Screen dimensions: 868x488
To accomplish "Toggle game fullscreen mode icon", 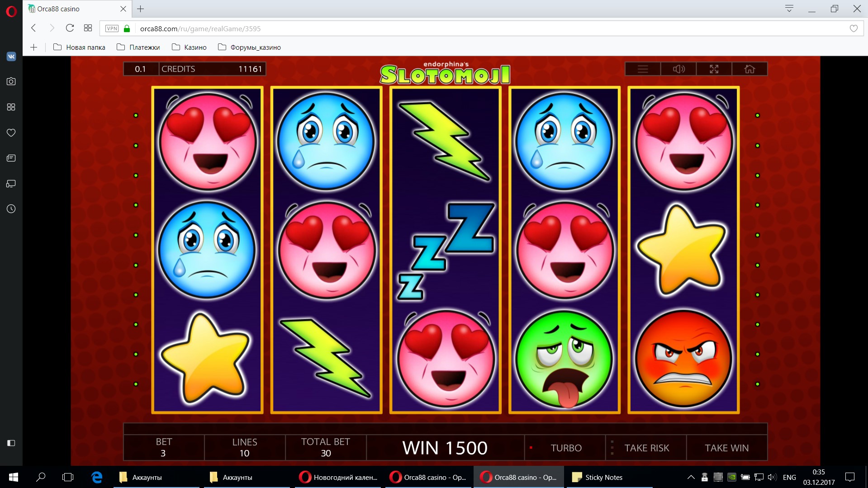I will click(x=714, y=69).
